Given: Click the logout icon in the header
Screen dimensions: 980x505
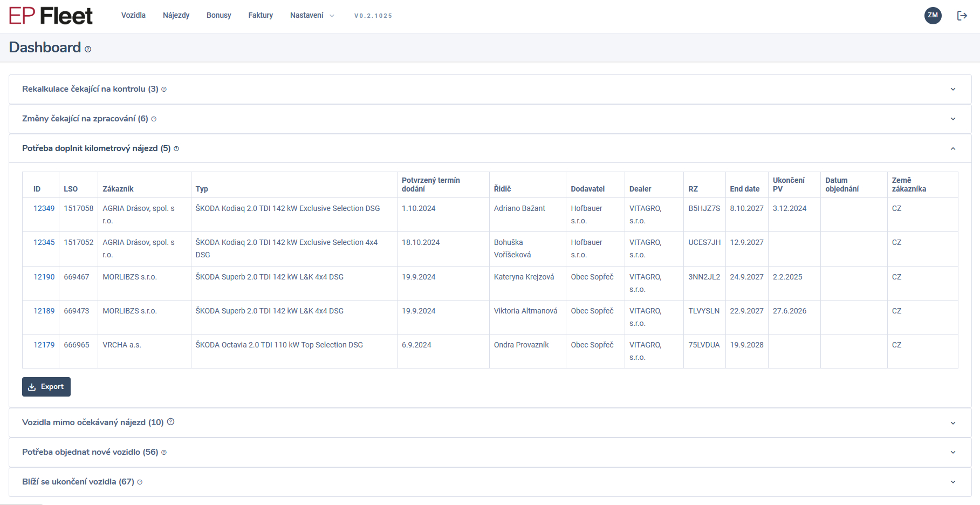Looking at the screenshot, I should 962,16.
